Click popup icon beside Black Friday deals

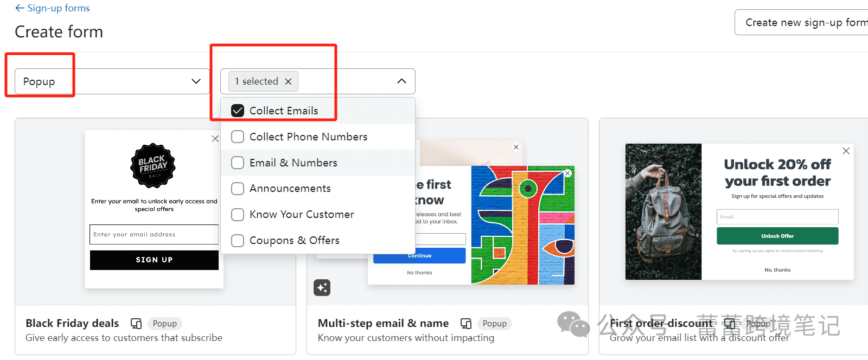click(x=136, y=324)
